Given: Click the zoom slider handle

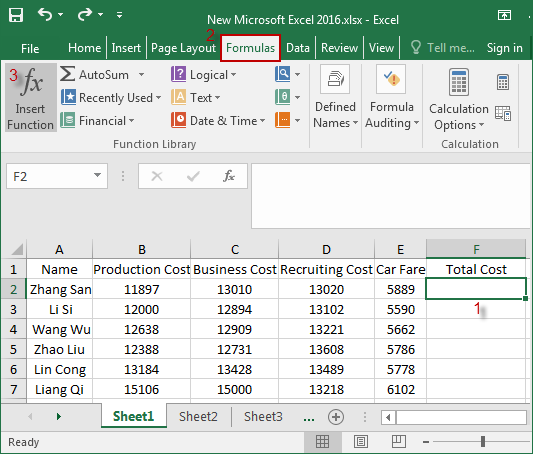Looking at the screenshot, I should [x=483, y=441].
